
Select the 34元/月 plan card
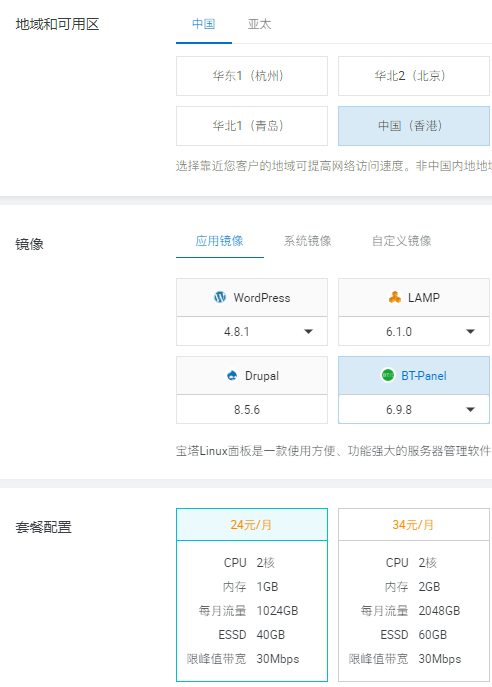click(x=414, y=595)
